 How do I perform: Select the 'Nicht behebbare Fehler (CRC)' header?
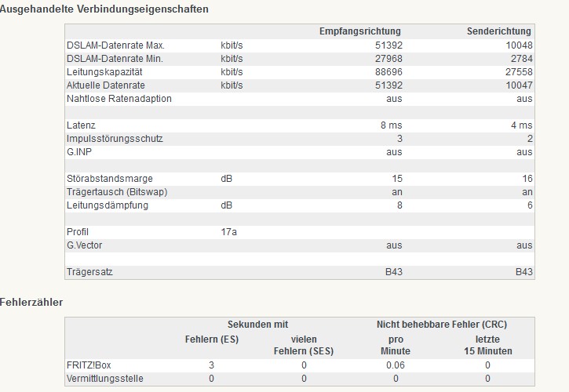[x=442, y=325]
